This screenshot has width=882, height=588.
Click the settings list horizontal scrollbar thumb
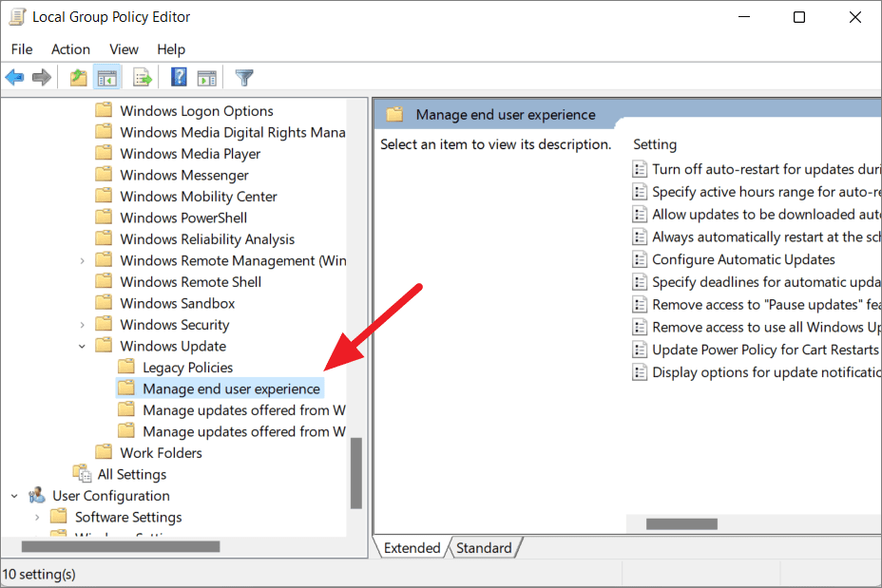(681, 524)
